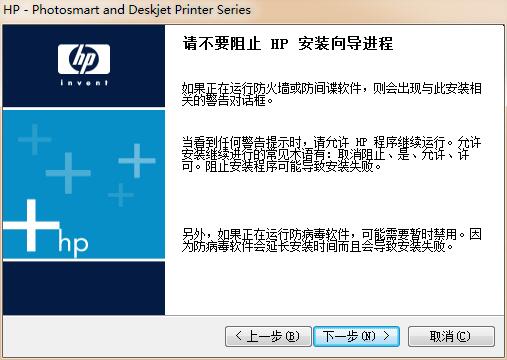This screenshot has height=360, width=507.
Task: Click the medium plus sign in blue panel center
Action: coord(68,173)
